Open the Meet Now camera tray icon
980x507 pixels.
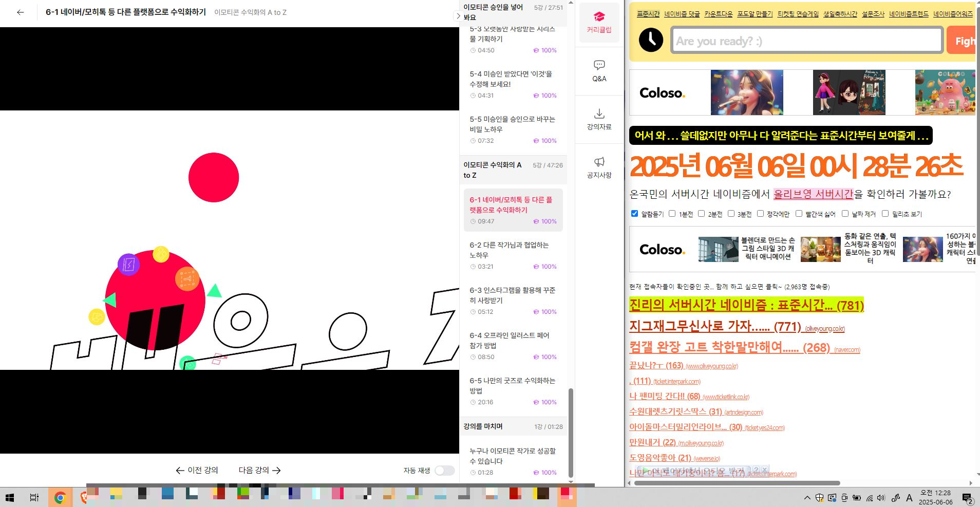(x=844, y=498)
